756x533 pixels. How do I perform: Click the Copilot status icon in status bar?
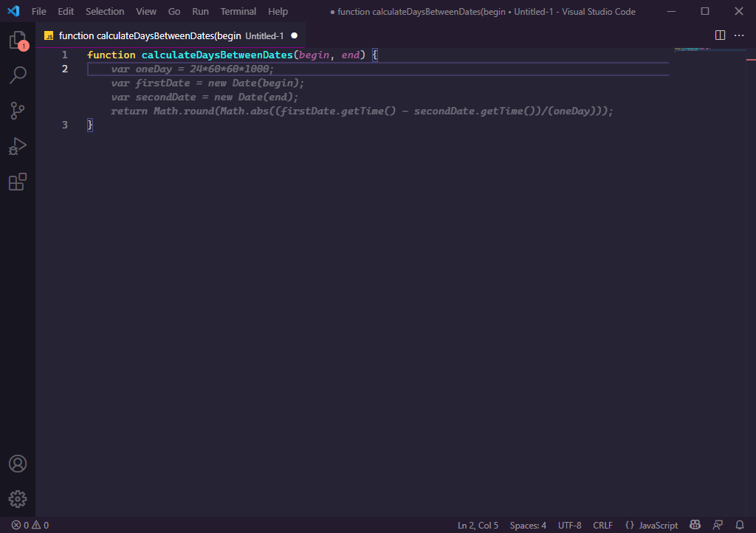695,525
